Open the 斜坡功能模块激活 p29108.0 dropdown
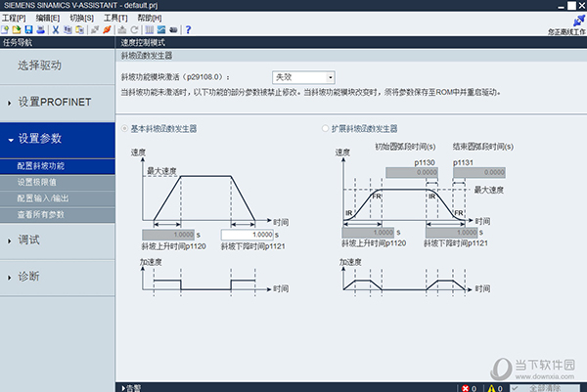The width and height of the screenshot is (587, 392). click(x=303, y=77)
